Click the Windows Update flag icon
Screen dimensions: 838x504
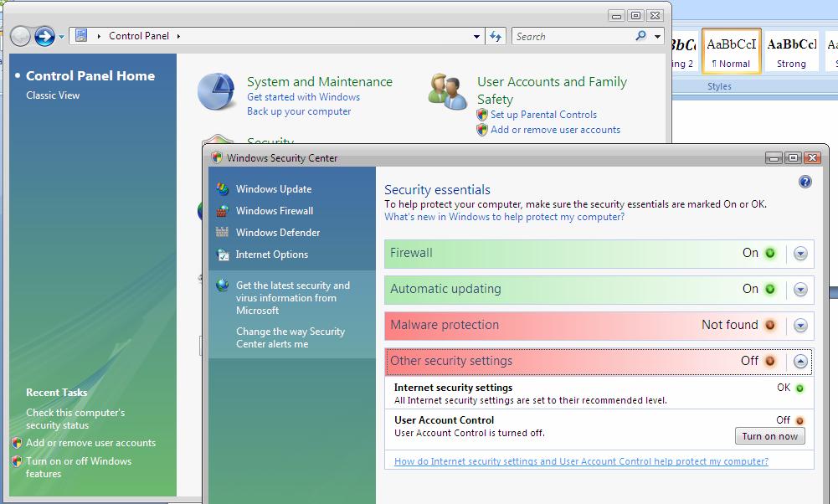click(x=223, y=188)
